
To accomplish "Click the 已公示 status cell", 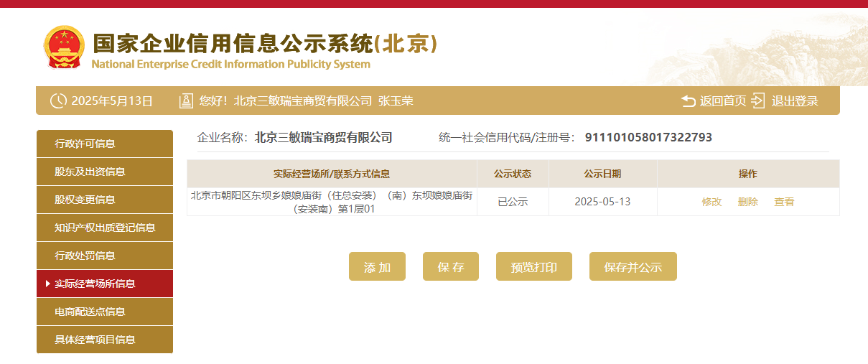I will (x=513, y=202).
